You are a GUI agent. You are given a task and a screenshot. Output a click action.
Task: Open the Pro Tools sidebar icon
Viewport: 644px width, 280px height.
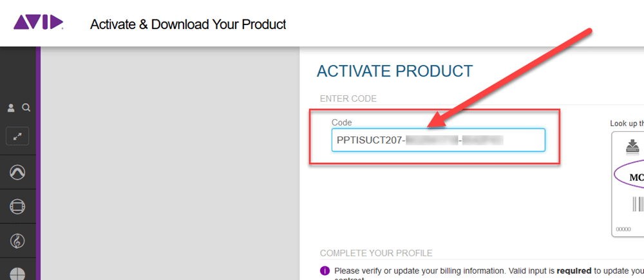coord(17,172)
